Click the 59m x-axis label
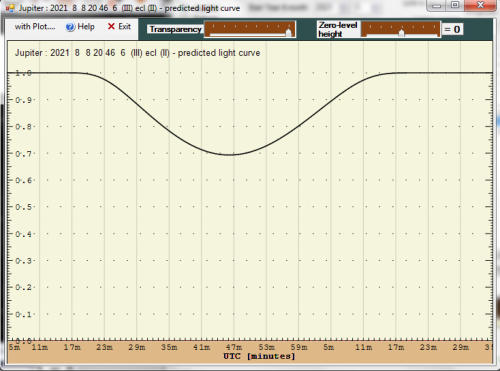This screenshot has height=371, width=500. pos(299,347)
